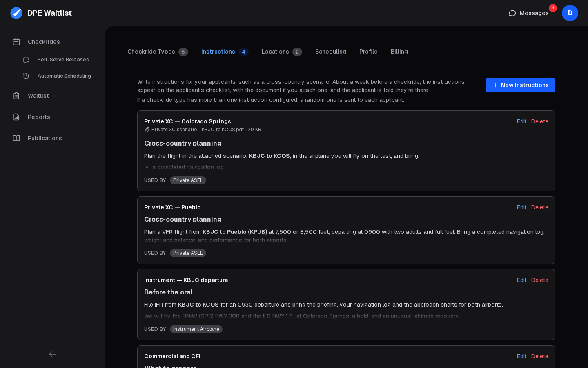The image size is (588, 368).
Task: Delete the Private XC — Pueblo instructions
Action: tap(540, 207)
